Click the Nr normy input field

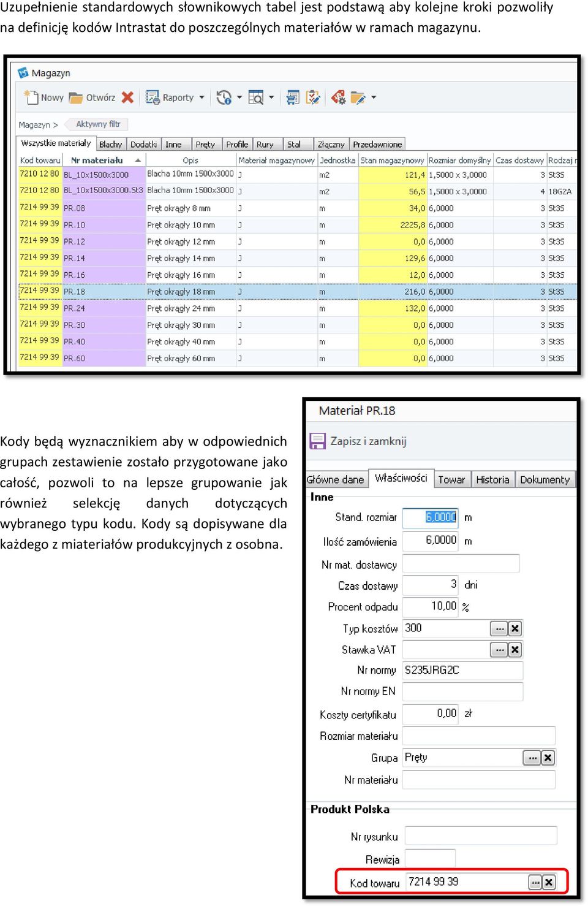coord(462,670)
